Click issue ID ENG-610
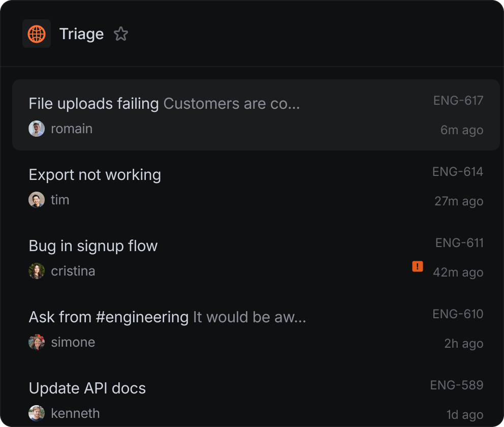 point(457,314)
